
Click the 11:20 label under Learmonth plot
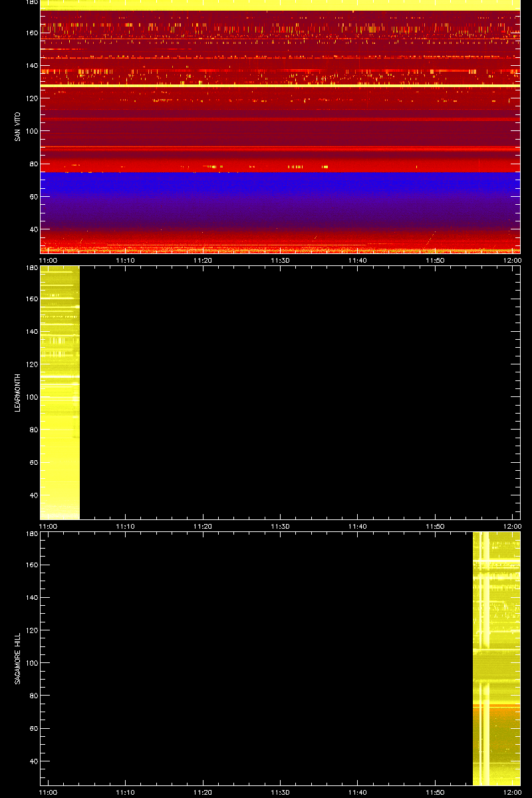pos(203,526)
